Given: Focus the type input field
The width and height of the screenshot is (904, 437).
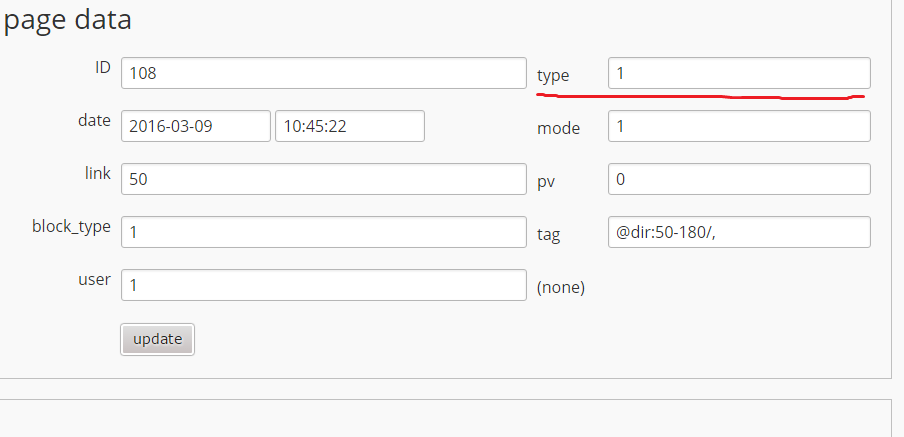Looking at the screenshot, I should click(x=739, y=73).
